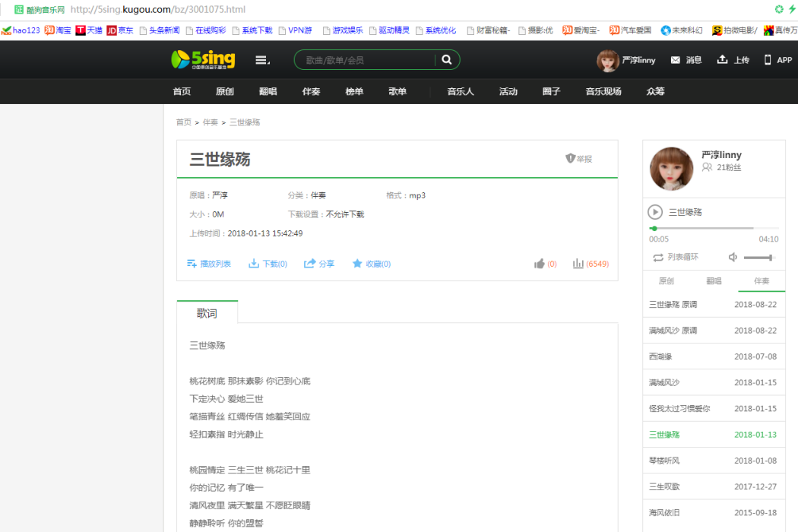Image resolution: width=798 pixels, height=532 pixels.
Task: Focus the song search input field
Action: [366, 60]
